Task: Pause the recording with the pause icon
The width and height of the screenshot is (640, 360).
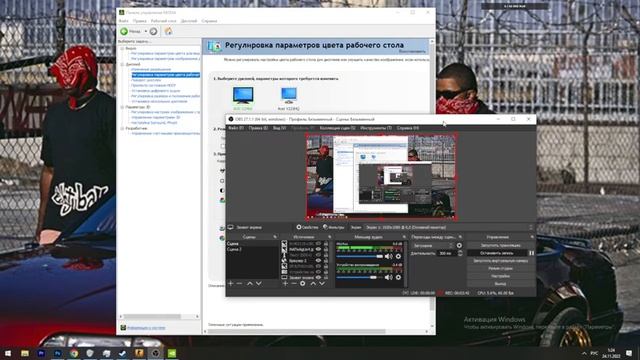Action: point(531,253)
